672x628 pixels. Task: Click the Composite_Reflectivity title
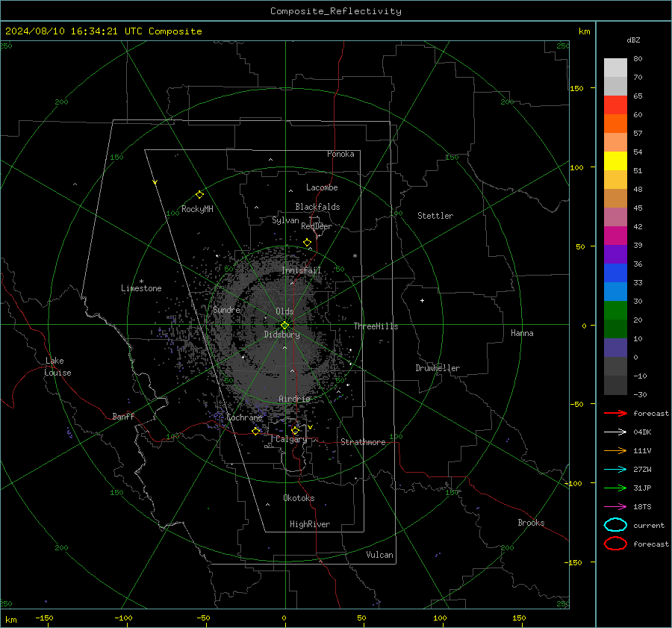336,11
